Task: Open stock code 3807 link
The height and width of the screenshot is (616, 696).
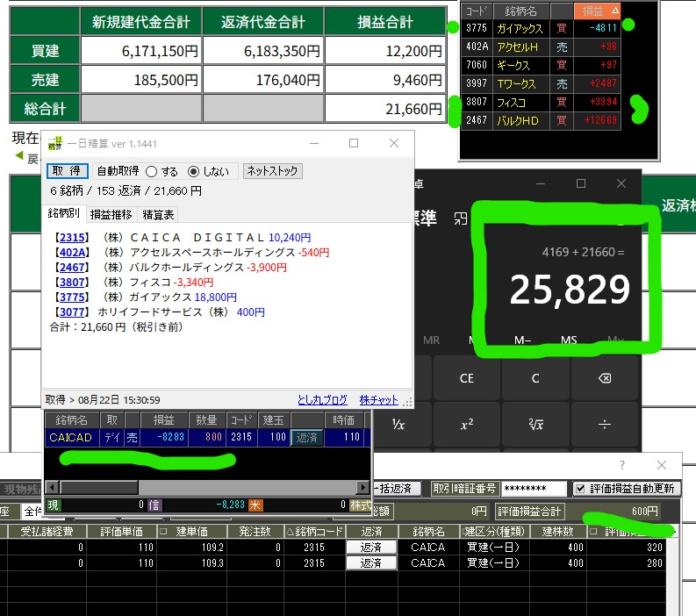Action: [x=72, y=283]
